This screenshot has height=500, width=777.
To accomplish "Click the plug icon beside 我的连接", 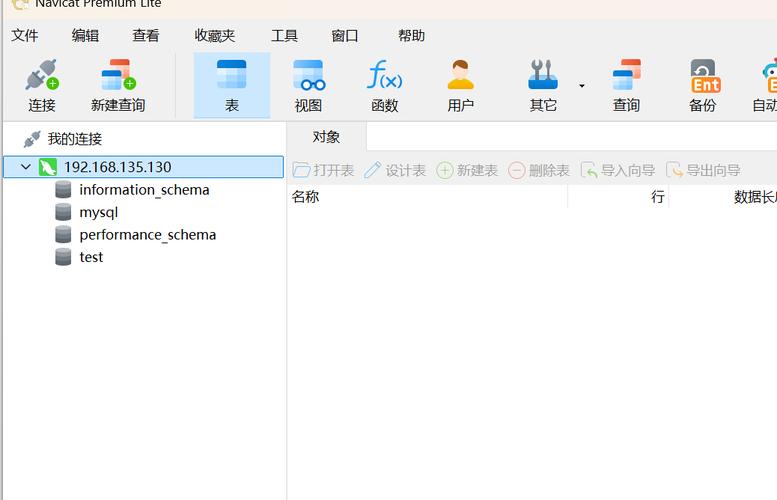I will pos(32,139).
